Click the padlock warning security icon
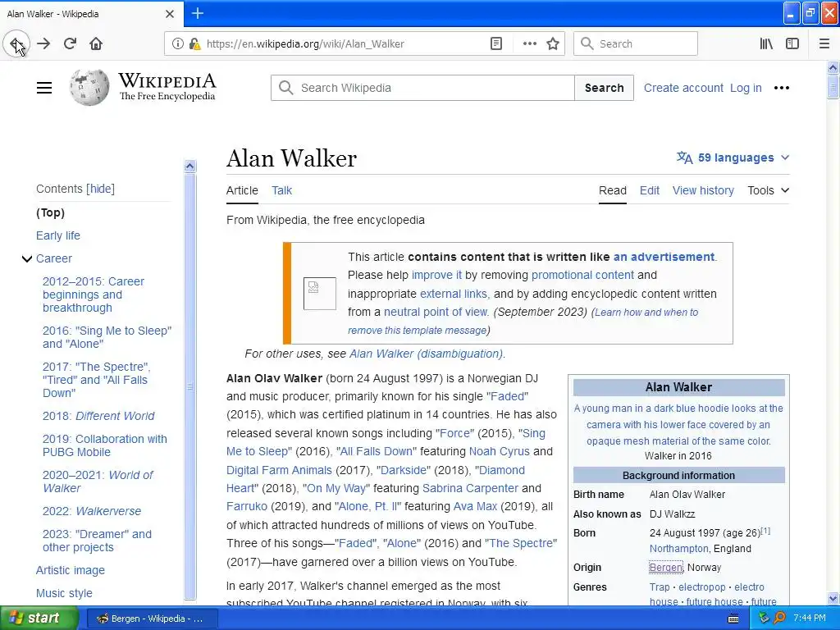 pos(194,44)
